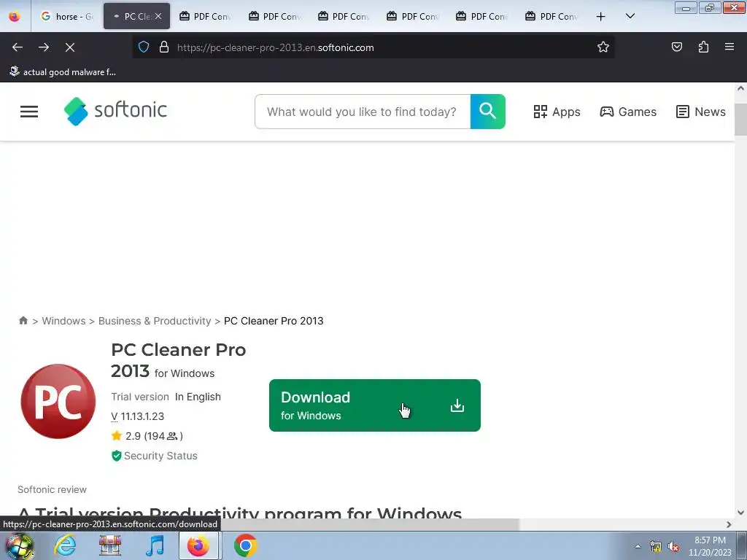Screen dimensions: 747x560
Task: Show hidden tray icons arrow
Action: [638, 547]
